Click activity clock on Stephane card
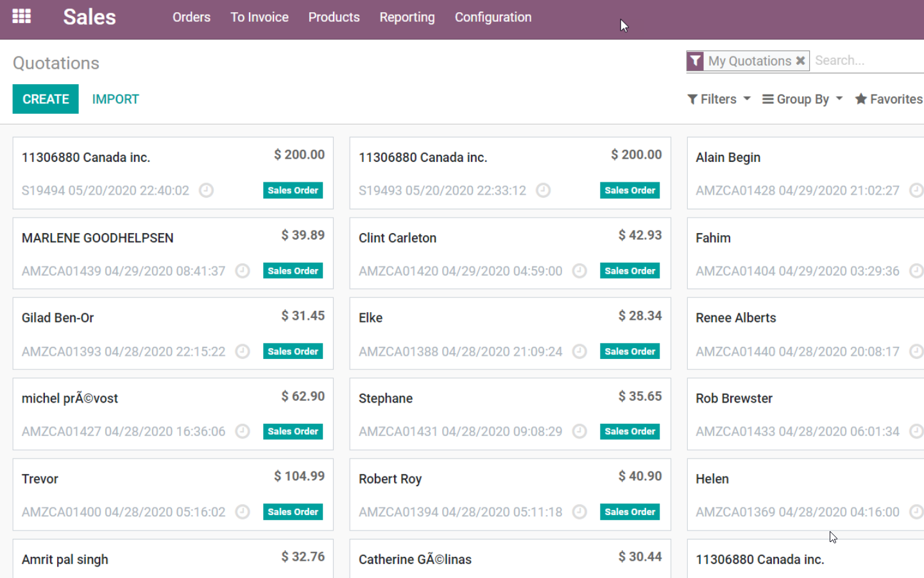Image resolution: width=924 pixels, height=578 pixels. tap(579, 432)
